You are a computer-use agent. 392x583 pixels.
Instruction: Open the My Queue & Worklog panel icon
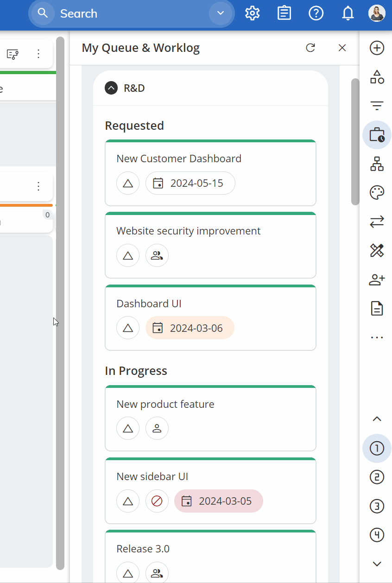377,134
